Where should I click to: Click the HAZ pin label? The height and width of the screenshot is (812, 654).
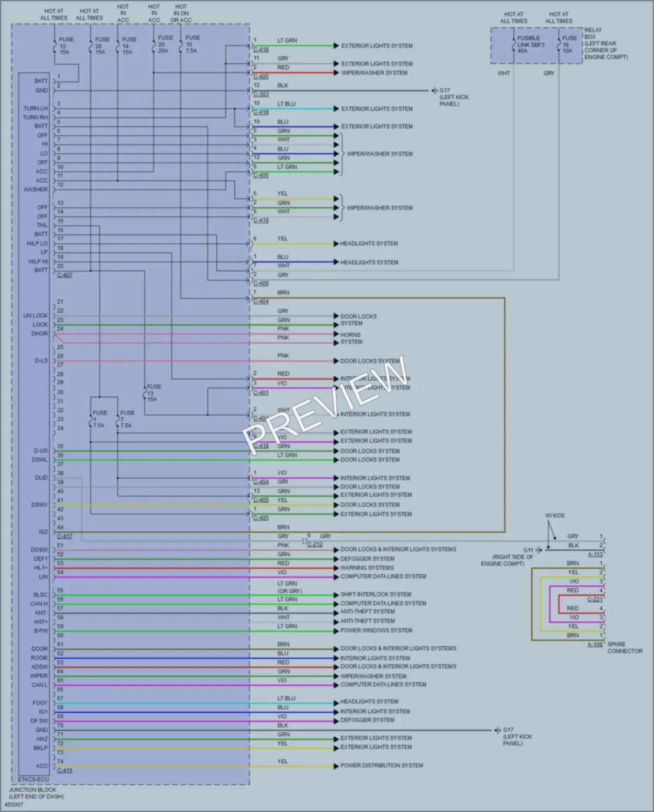point(42,739)
